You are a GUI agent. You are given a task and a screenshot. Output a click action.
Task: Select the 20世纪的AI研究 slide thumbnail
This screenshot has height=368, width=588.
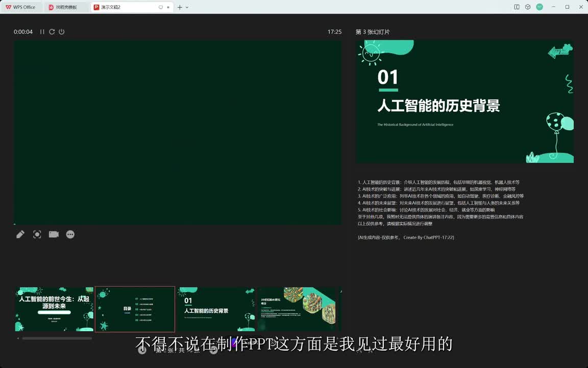[x=297, y=309]
